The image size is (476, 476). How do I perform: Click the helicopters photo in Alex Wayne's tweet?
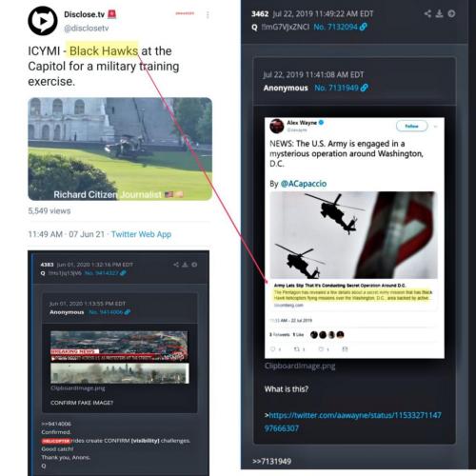[353, 235]
